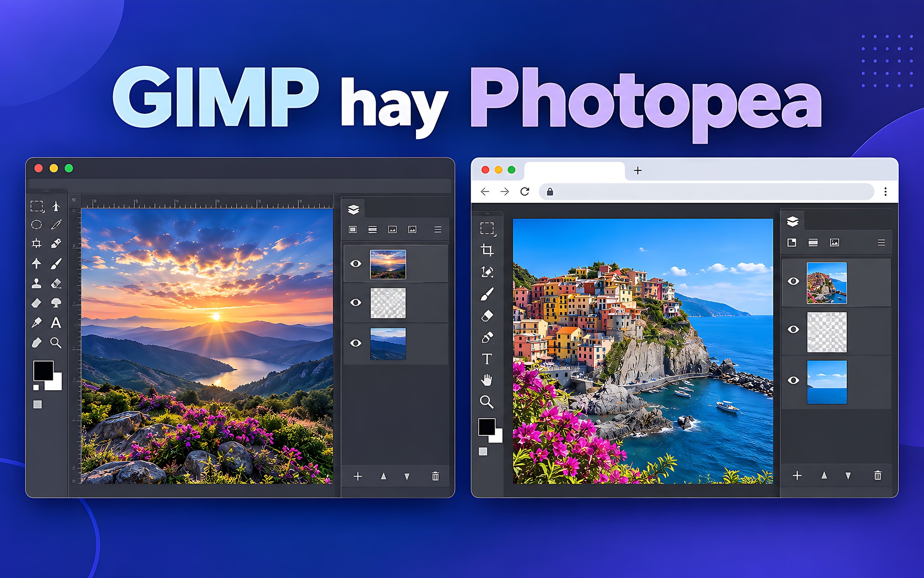This screenshot has width=924, height=578.
Task: Switch to the Layers tab in GIMP
Action: tap(354, 209)
